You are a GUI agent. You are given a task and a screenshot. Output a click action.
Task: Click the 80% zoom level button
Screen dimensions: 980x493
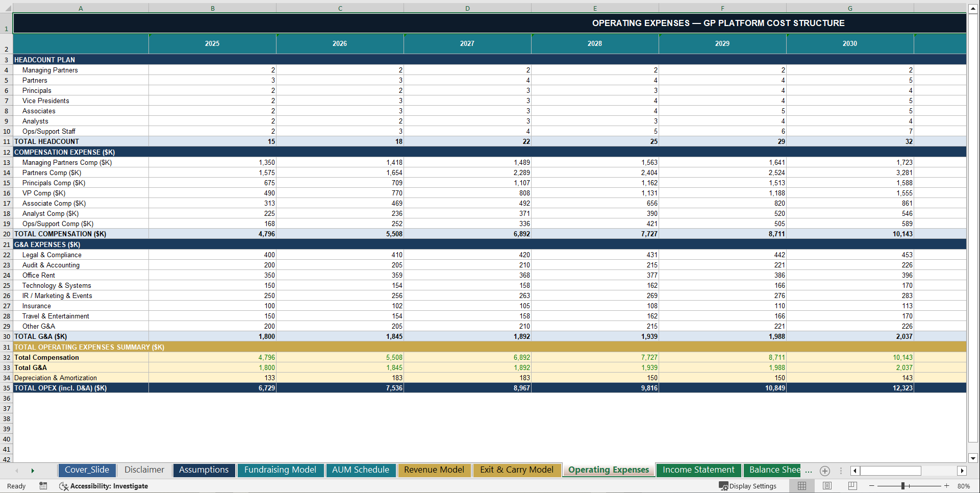(964, 486)
